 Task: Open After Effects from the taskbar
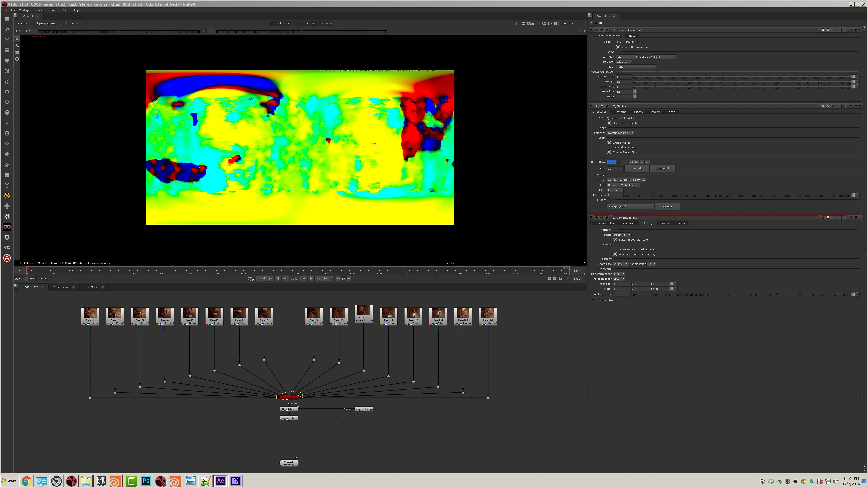pos(220,481)
